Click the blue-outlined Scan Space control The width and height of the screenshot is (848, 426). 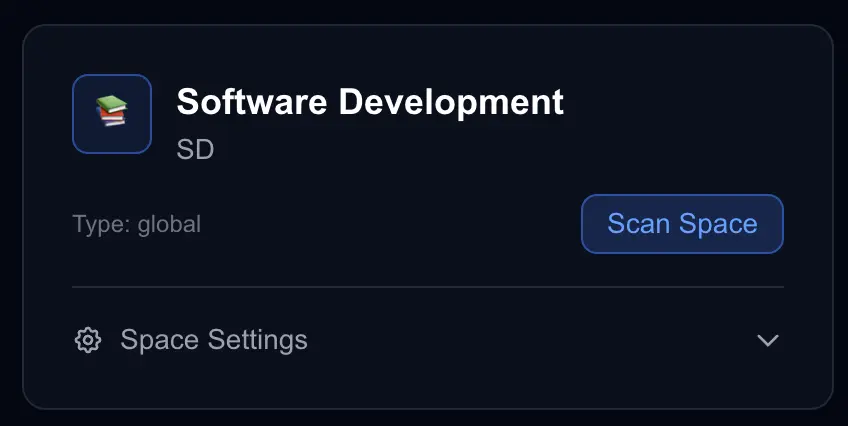pos(682,224)
